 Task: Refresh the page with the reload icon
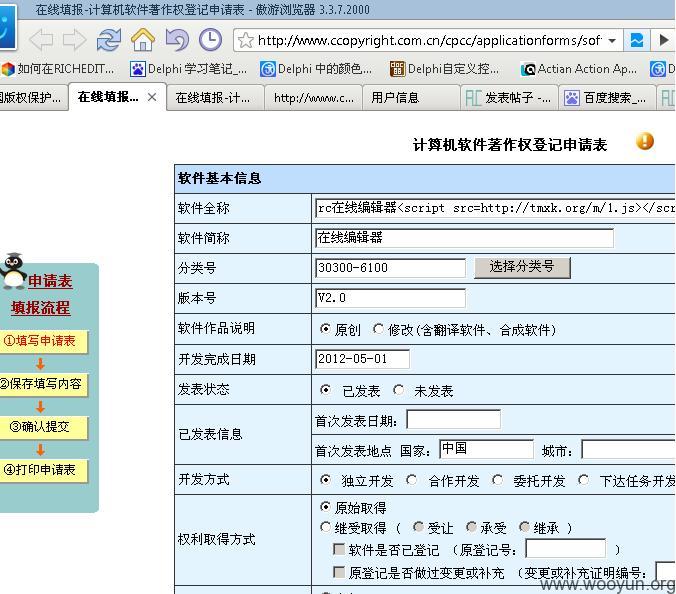pos(108,40)
